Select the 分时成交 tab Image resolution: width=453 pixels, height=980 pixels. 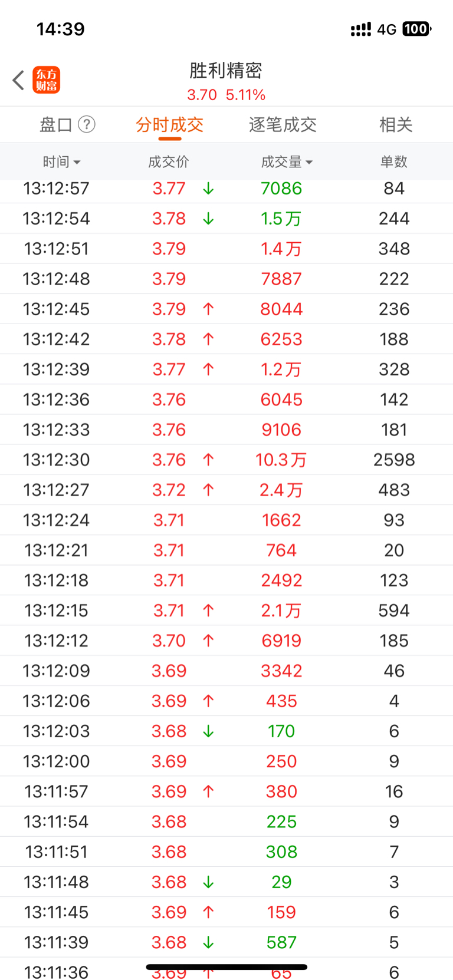(x=170, y=124)
